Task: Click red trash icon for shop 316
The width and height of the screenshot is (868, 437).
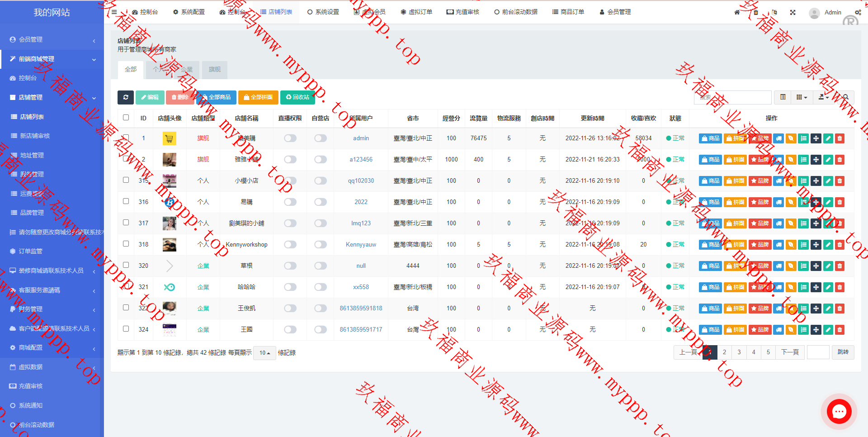Action: [840, 202]
